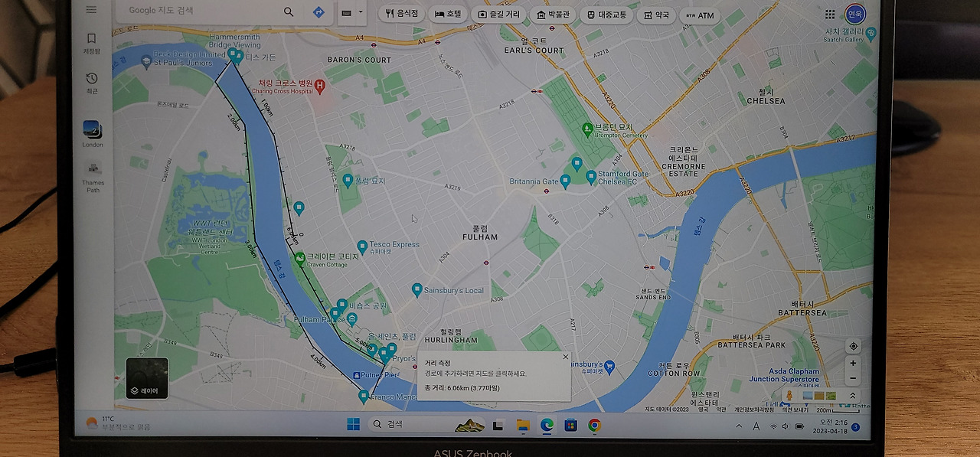Viewport: 980px width, 457px height.
Task: Select the London recent item in sidebar
Action: [x=93, y=133]
